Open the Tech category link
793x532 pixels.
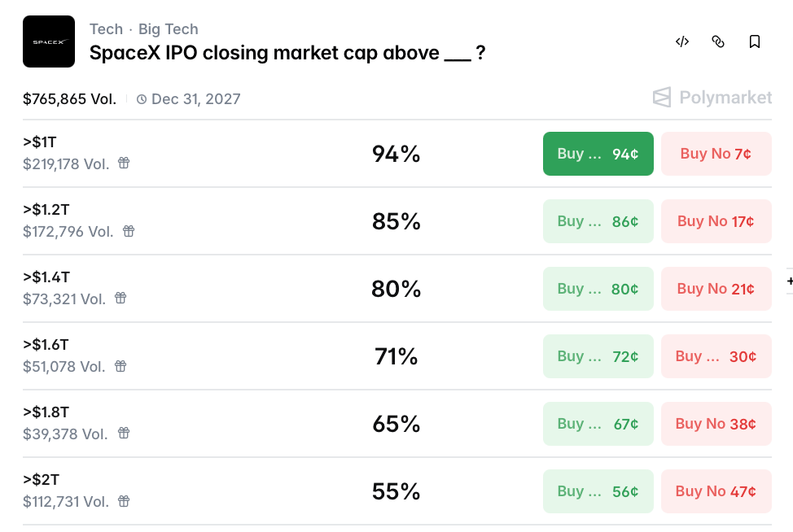(106, 29)
